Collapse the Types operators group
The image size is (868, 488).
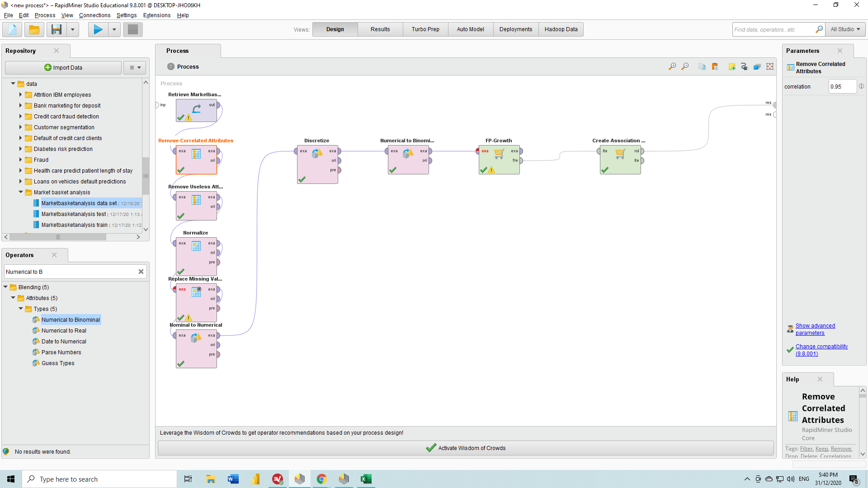[21, 309]
